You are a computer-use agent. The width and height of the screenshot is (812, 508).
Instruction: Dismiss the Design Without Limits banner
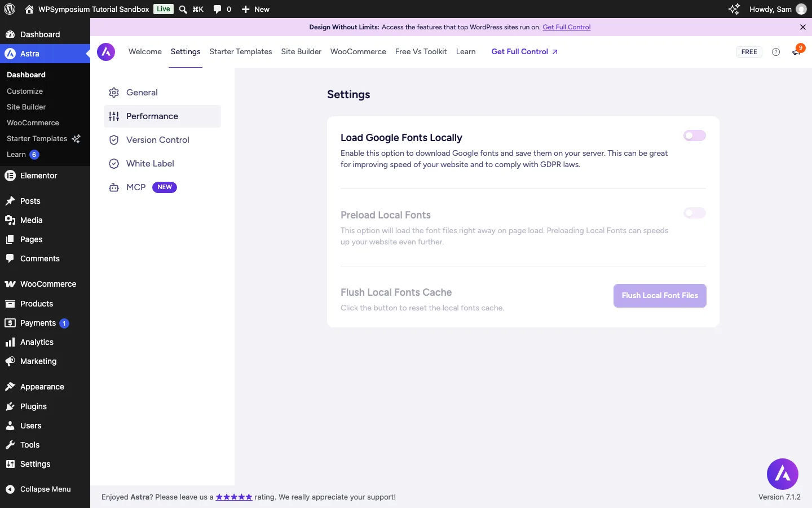[x=803, y=27]
